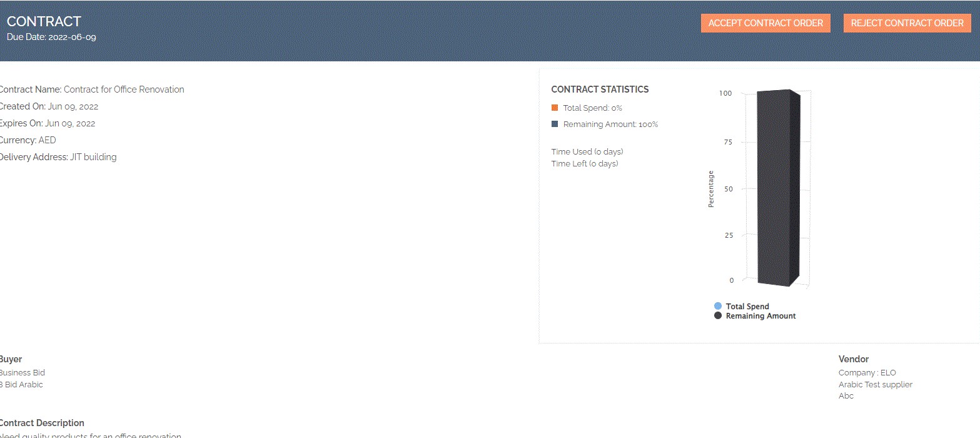Toggle the Total Spend chart legend circle

[717, 306]
